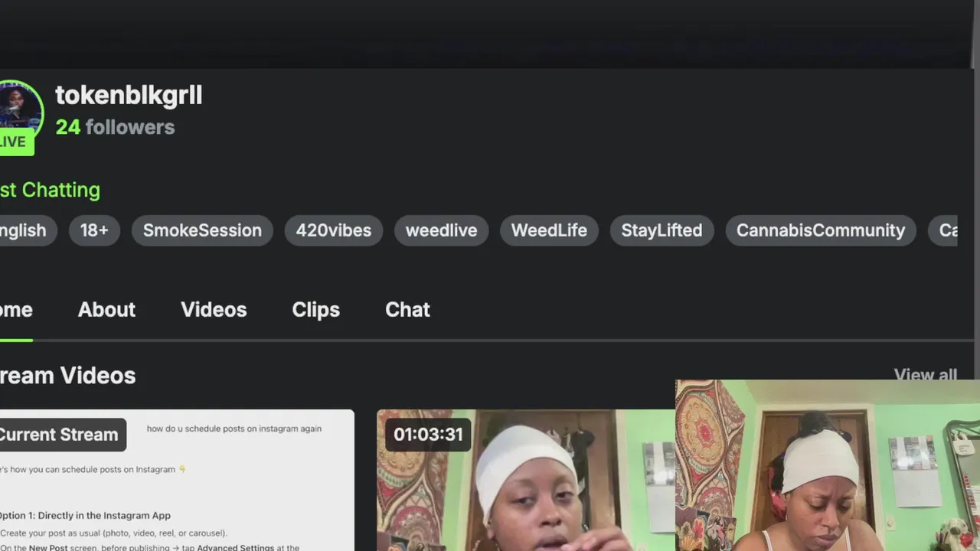The width and height of the screenshot is (980, 551).
Task: Click the Current Stream badge
Action: pos(61,435)
